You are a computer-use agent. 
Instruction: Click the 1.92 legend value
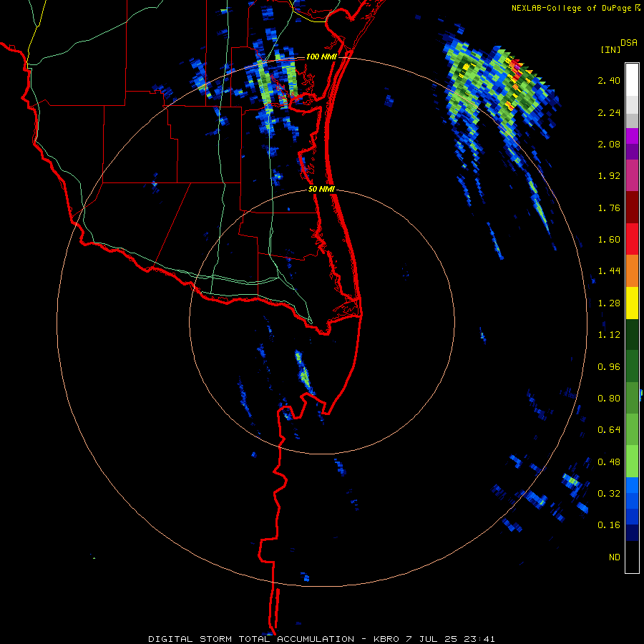(x=609, y=176)
